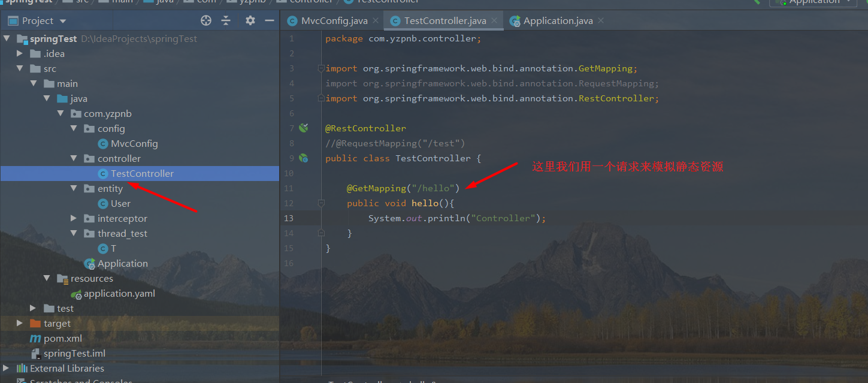Select User class in project tree
Viewport: 868px width, 383px height.
click(120, 204)
